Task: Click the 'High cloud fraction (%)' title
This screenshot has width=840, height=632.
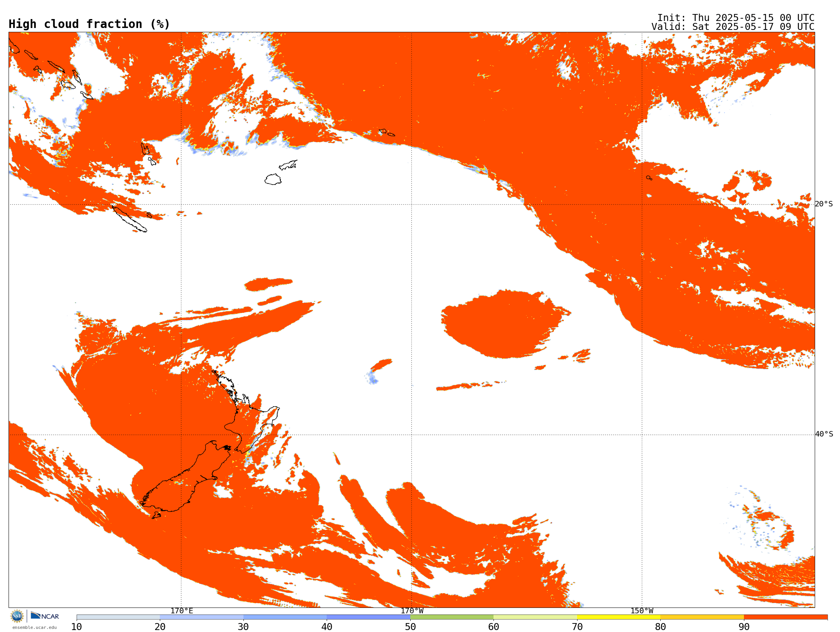Action: (x=89, y=24)
